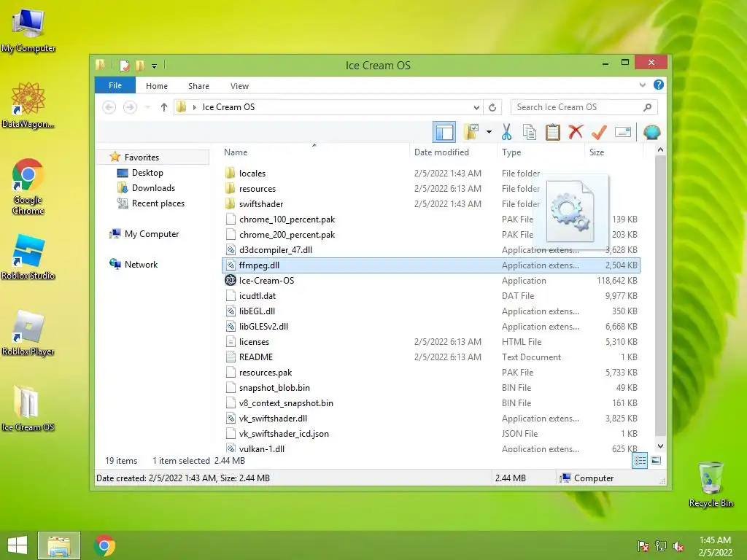Select the Ice-Cream-OS application
The image size is (747, 560).
(x=430, y=281)
